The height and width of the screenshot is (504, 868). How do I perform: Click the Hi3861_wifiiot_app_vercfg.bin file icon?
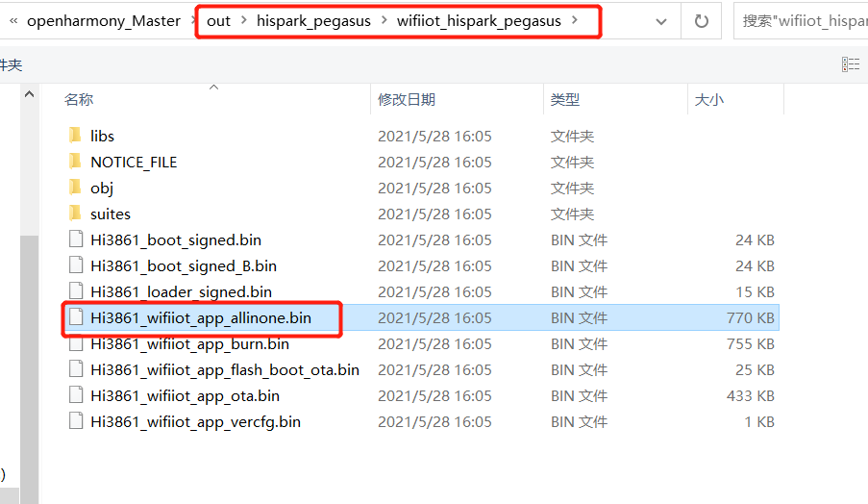(x=76, y=421)
